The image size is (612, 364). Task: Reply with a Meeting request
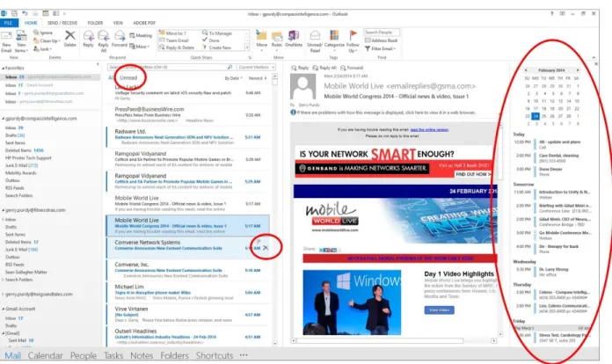coord(141,35)
